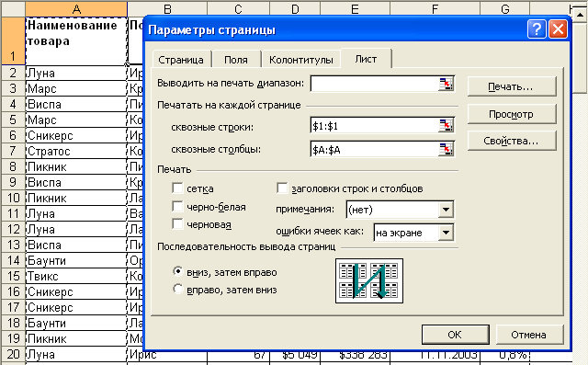Click the range picker icon for print area
The width and height of the screenshot is (588, 365).
pos(446,84)
